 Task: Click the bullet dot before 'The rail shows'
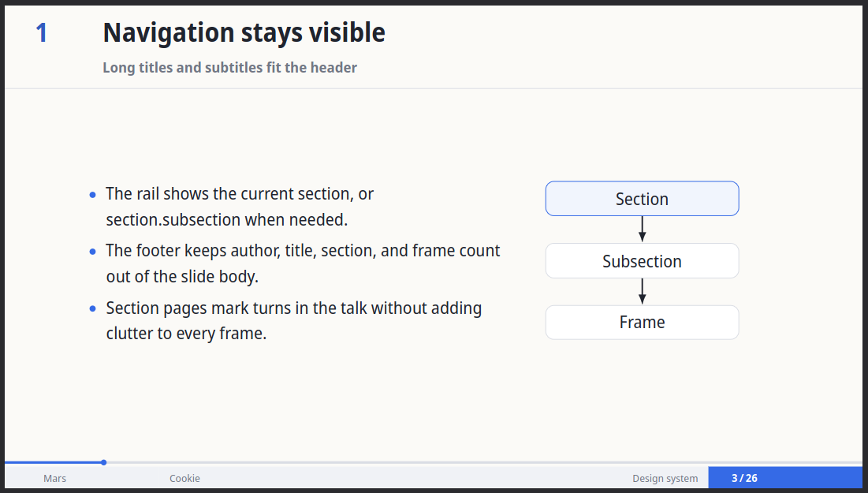(92, 195)
